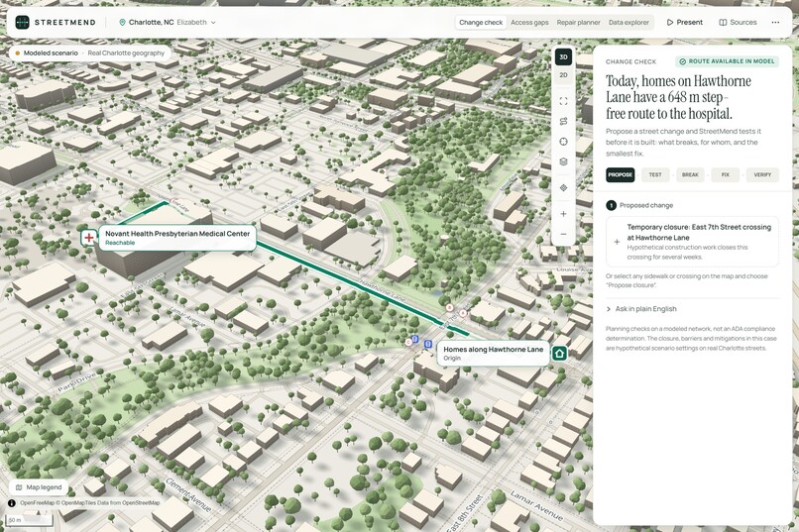Zoom in with the plus button
The height and width of the screenshot is (532, 799).
(564, 214)
